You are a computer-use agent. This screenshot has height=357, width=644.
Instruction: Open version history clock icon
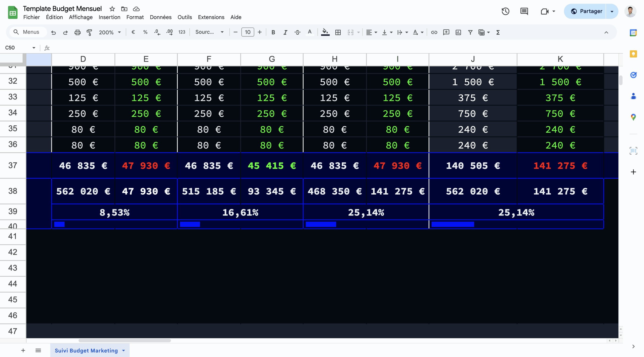click(505, 11)
